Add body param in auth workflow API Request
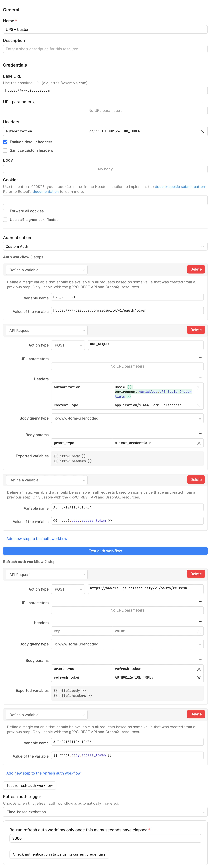The image size is (210, 868). pyautogui.click(x=200, y=434)
